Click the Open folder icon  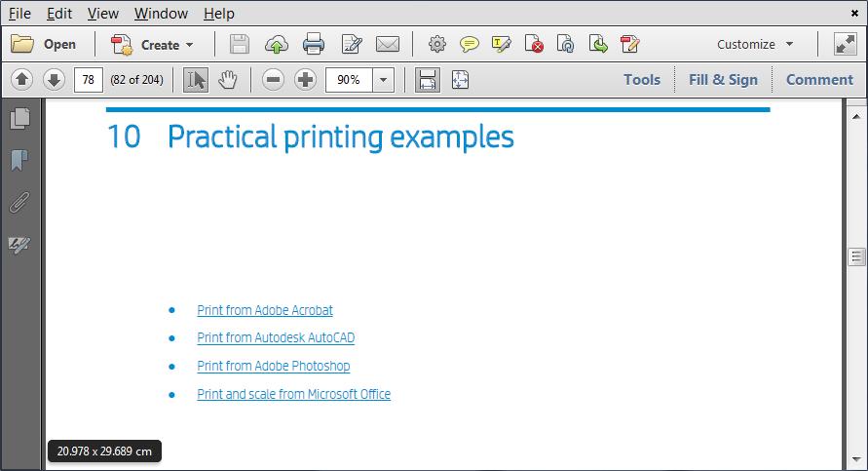[22, 44]
